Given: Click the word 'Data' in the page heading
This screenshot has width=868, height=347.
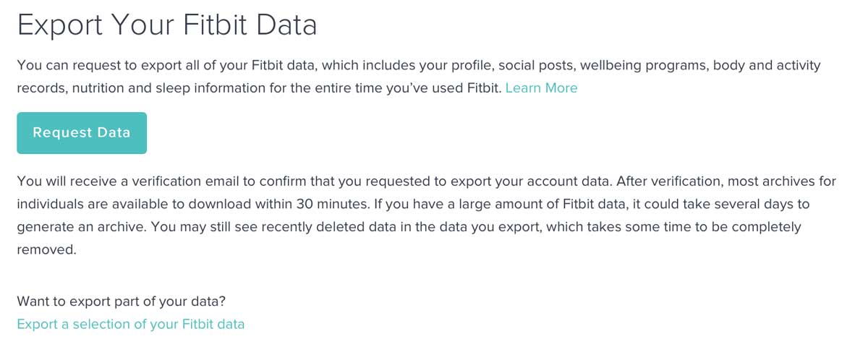Looking at the screenshot, I should tap(289, 25).
